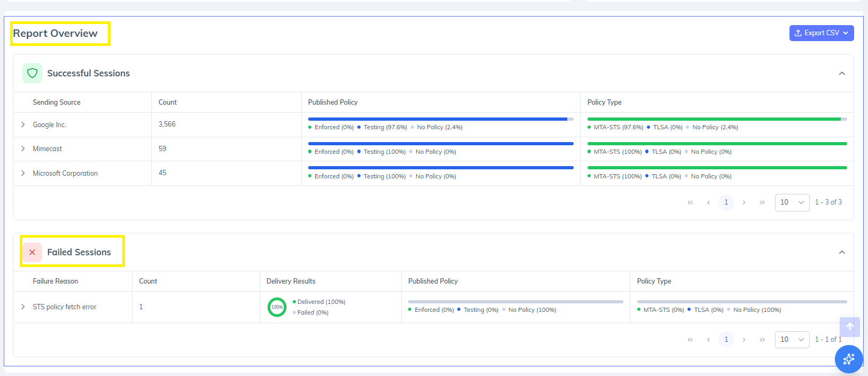Screen dimensions: 868x376
Task: Click the No Policy (100%) Published Policy legend
Action: pyautogui.click(x=532, y=310)
